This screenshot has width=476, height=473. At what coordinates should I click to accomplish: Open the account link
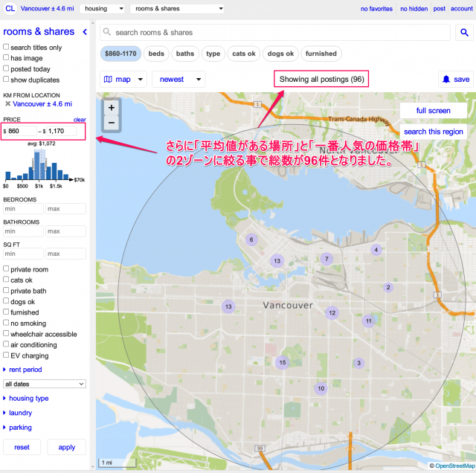click(x=461, y=9)
